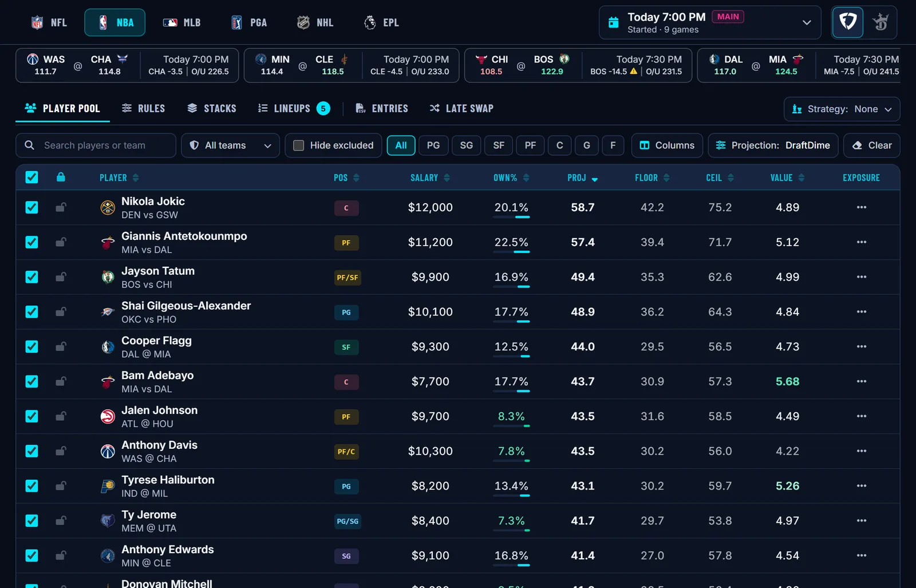The image size is (916, 588).
Task: Sort by PROJ column arrow
Action: click(x=595, y=179)
